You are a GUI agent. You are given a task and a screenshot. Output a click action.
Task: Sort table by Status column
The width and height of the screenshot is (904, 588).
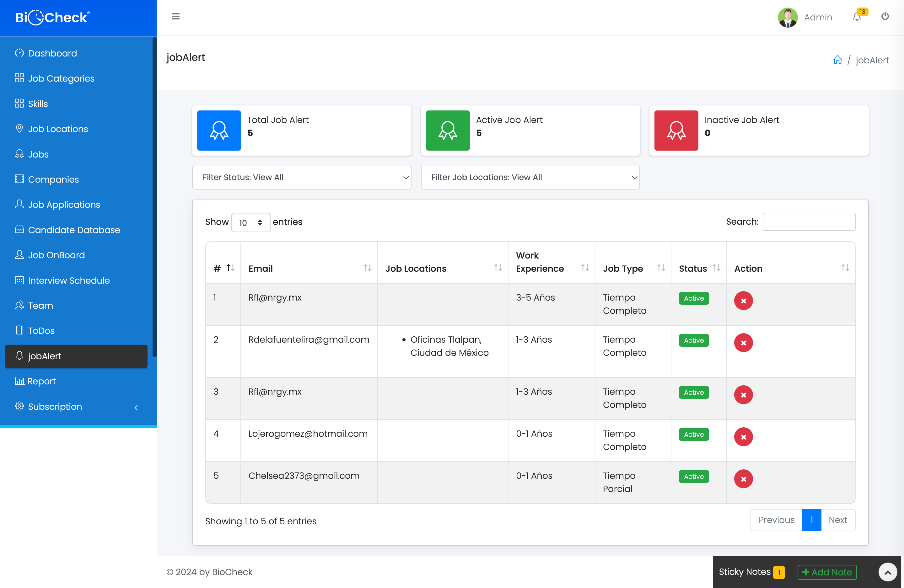click(x=699, y=262)
